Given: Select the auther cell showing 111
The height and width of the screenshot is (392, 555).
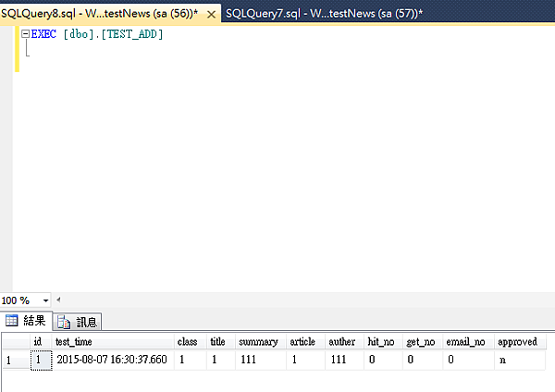Looking at the screenshot, I should [345, 361].
